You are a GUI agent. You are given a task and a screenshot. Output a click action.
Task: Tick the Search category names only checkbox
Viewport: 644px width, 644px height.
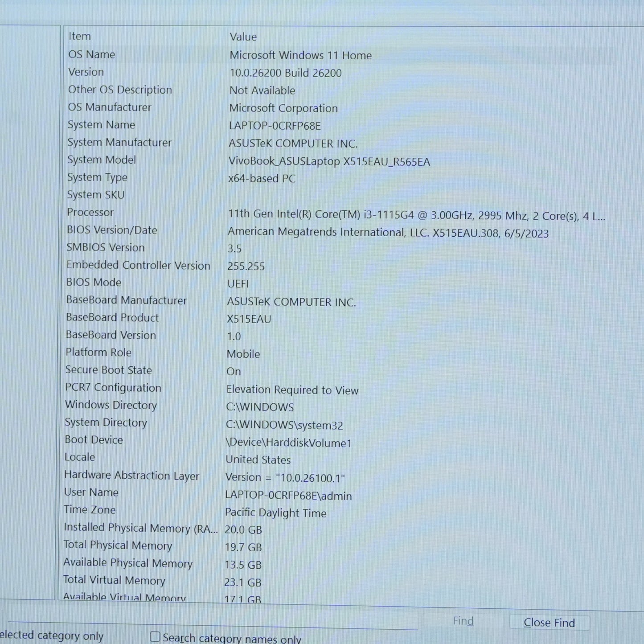click(155, 637)
